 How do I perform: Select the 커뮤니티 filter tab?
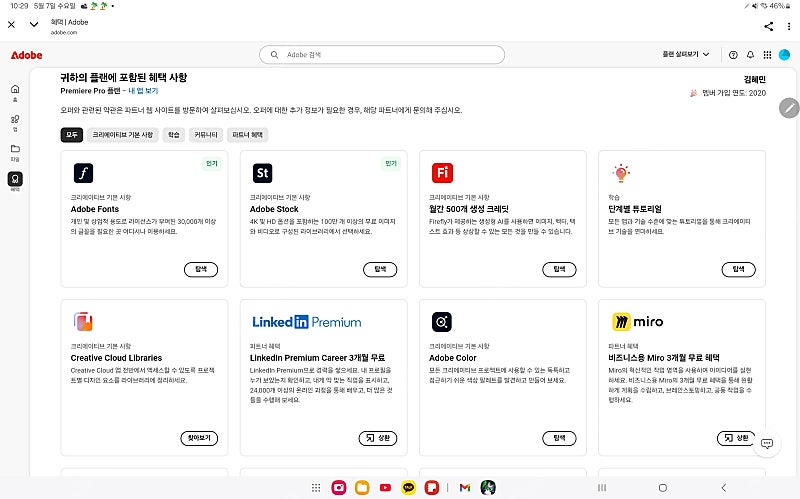pos(206,135)
